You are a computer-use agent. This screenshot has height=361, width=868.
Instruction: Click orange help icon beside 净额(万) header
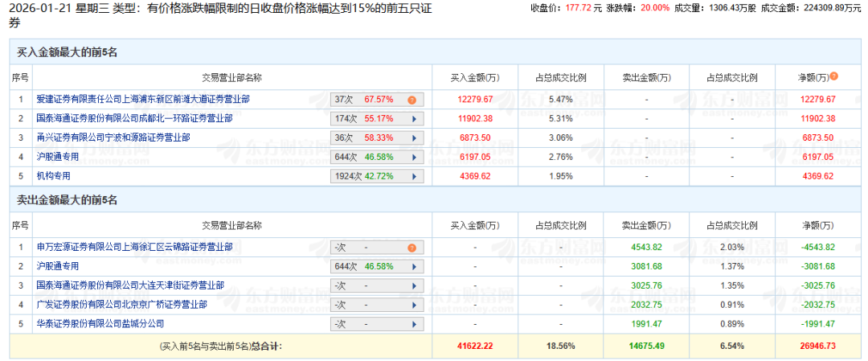833,77
